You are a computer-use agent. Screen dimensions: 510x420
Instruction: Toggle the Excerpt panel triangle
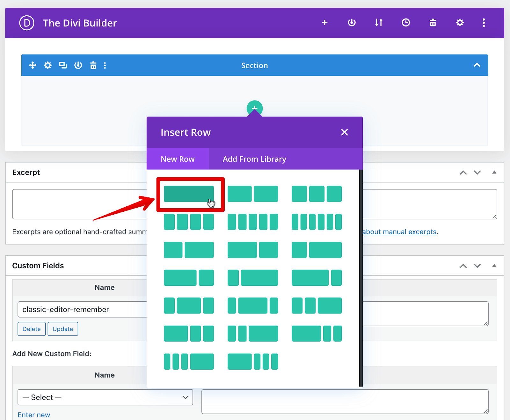click(x=494, y=172)
